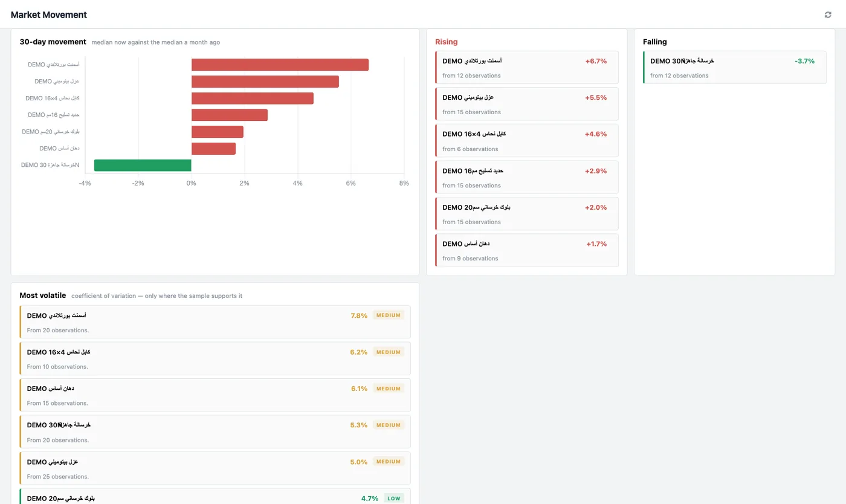846x504 pixels.
Task: Click the chart bar for DEMO أسمنت بورتلاندي
Action: coord(280,65)
